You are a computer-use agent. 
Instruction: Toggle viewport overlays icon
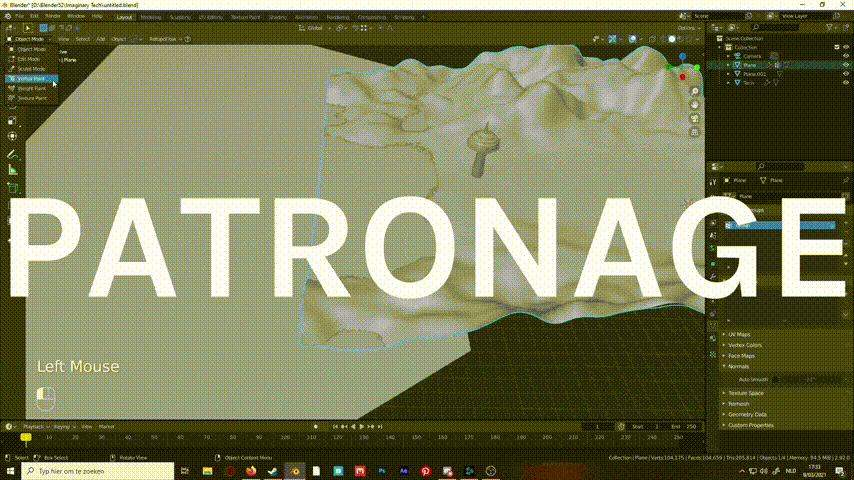click(x=632, y=39)
